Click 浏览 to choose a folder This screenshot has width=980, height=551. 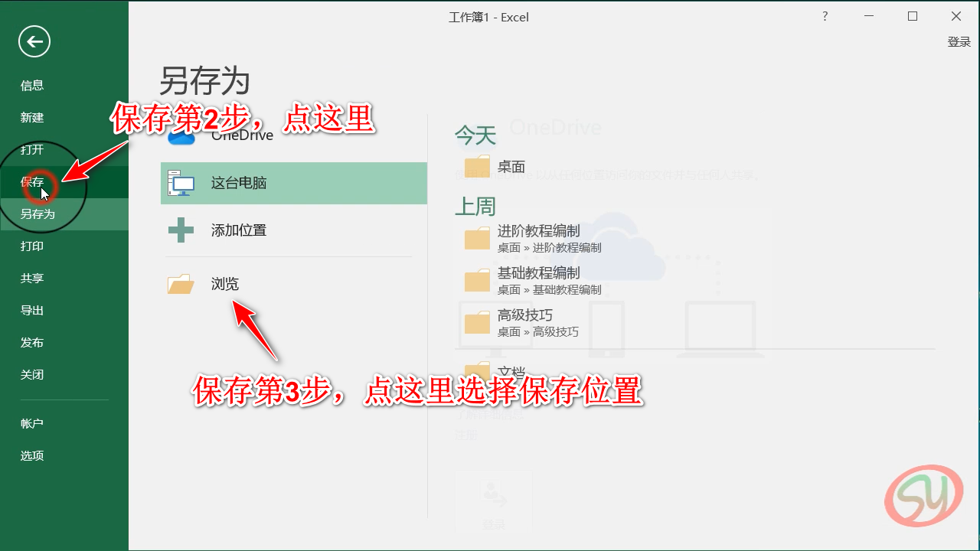coord(294,284)
